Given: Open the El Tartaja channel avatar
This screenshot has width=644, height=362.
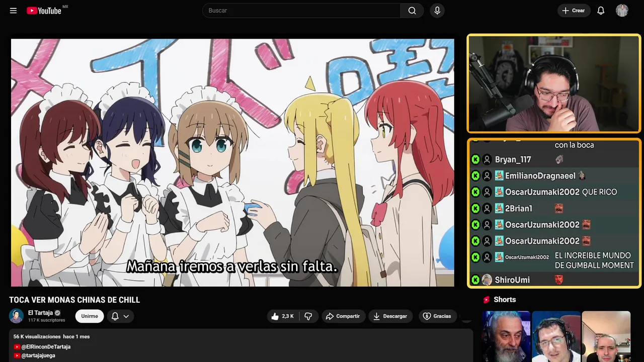Looking at the screenshot, I should tap(16, 316).
